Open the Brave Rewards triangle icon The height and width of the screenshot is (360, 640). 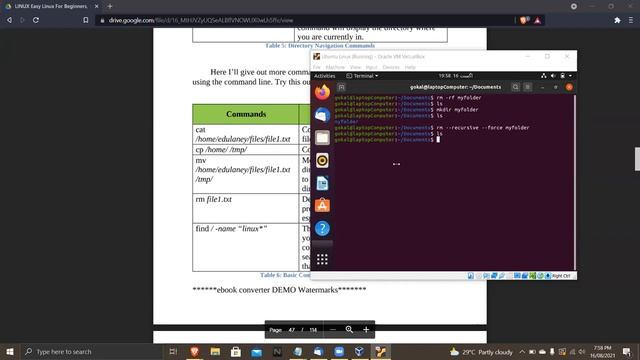538,20
